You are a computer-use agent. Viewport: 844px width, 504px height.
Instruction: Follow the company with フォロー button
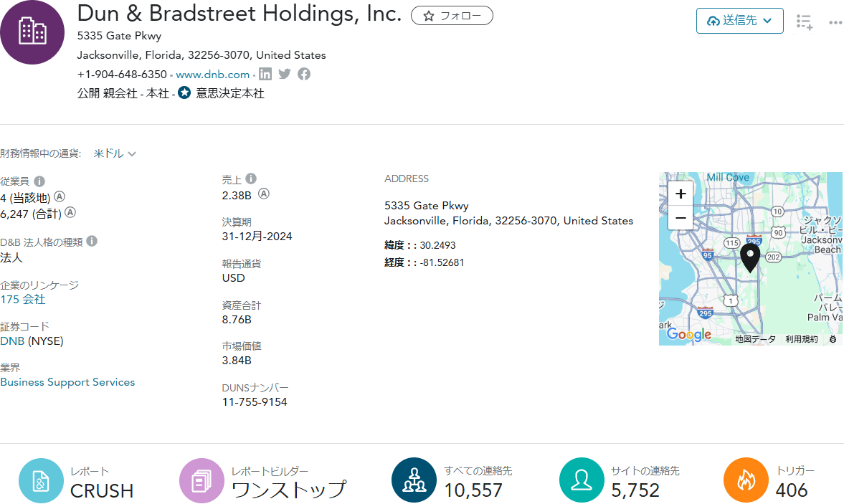pyautogui.click(x=452, y=16)
